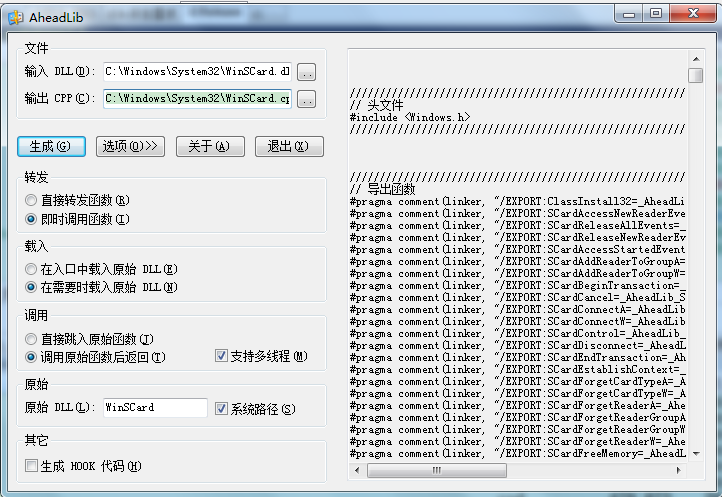
Task: Browse for output CPP file
Action: tap(306, 99)
